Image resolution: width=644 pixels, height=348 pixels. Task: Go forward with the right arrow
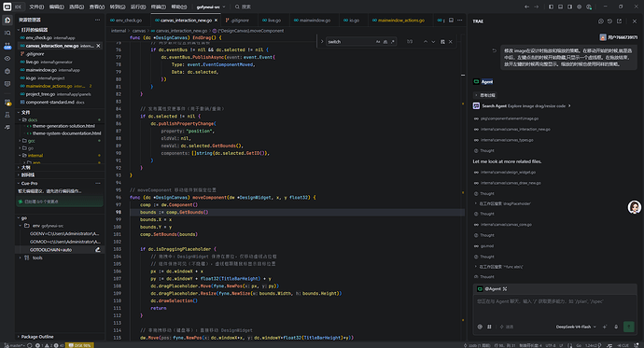click(x=536, y=7)
